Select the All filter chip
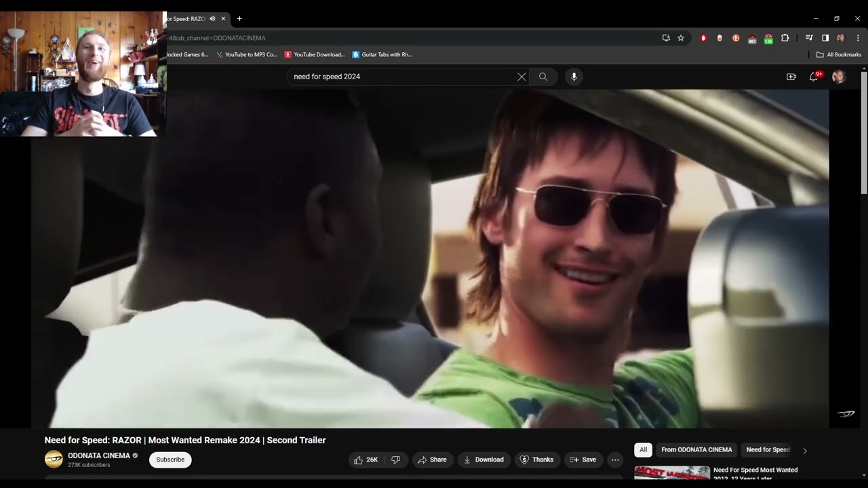The width and height of the screenshot is (868, 488). click(x=643, y=450)
